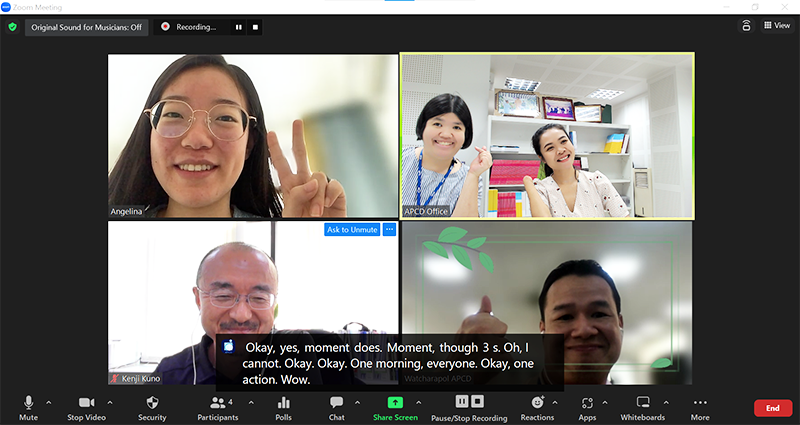Screen dimensions: 800x425
Task: Close the Zoom Meeting window
Action: 785,7
